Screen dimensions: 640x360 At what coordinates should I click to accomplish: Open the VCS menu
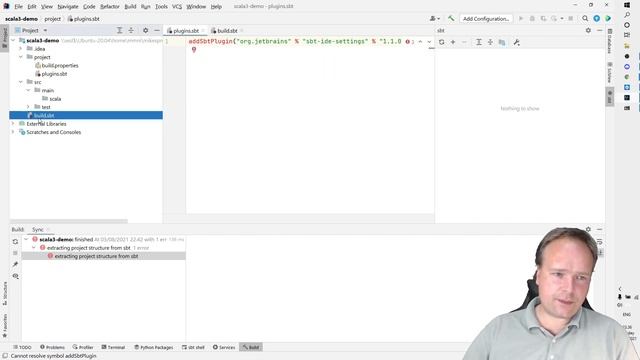click(x=177, y=7)
